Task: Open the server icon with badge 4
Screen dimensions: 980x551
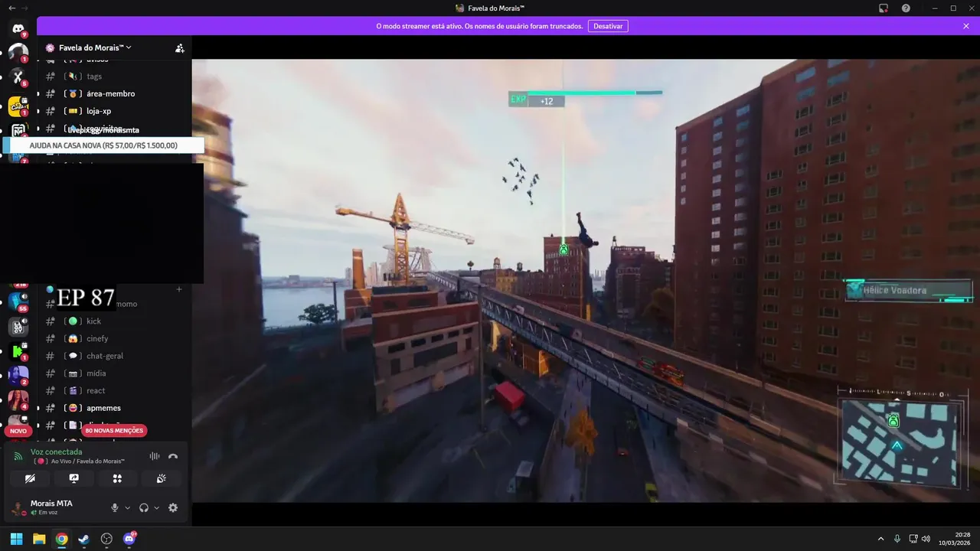Action: (18, 399)
